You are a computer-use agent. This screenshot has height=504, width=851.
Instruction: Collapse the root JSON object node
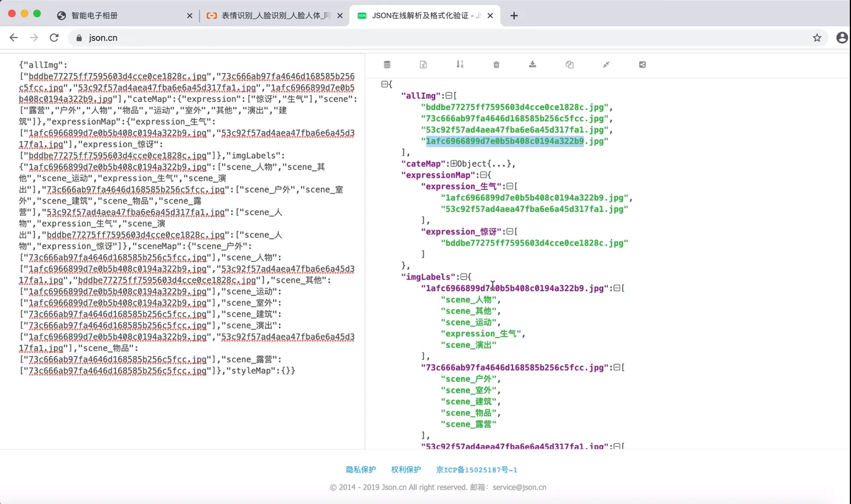[x=384, y=85]
